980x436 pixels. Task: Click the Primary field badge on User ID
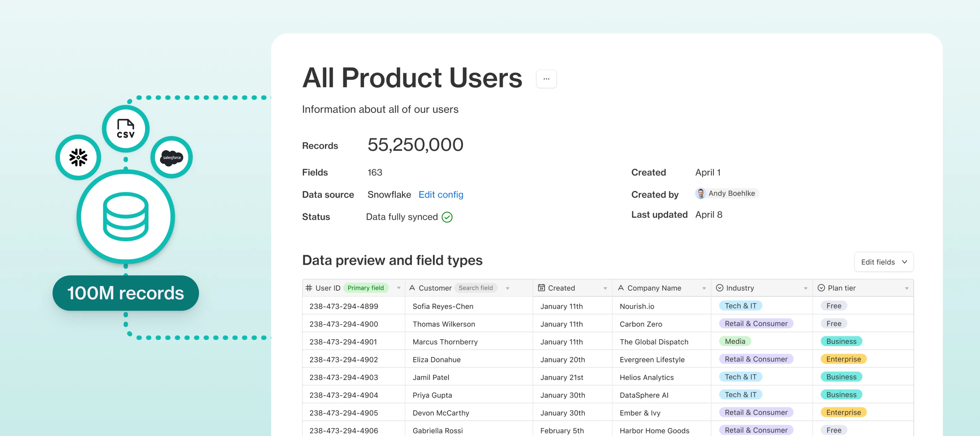[365, 288]
